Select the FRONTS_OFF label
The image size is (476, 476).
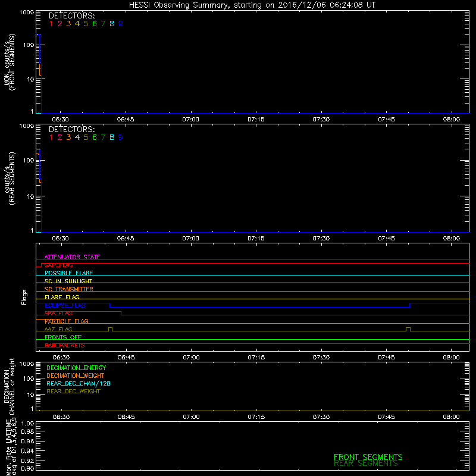pyautogui.click(x=63, y=337)
